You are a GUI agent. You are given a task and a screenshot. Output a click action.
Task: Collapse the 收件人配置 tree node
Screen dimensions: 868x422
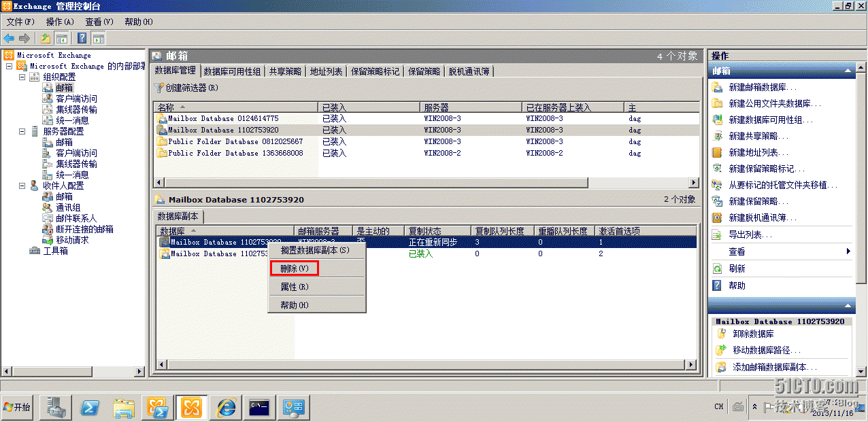(22, 186)
